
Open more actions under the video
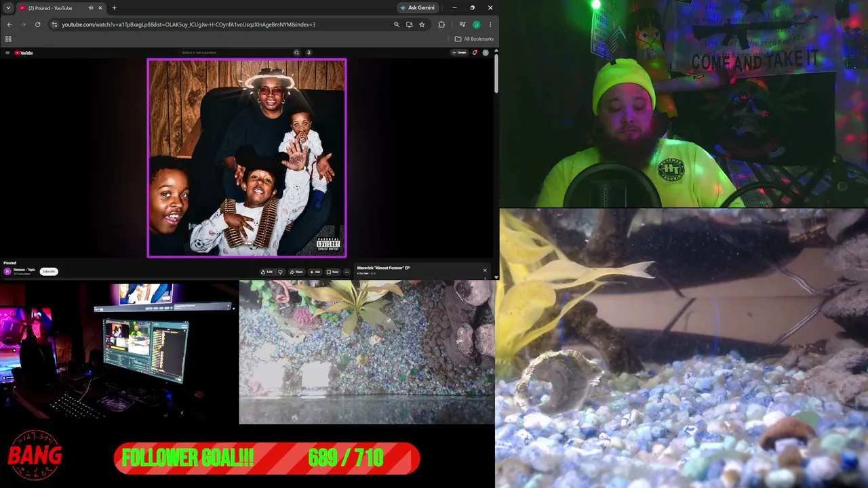347,272
